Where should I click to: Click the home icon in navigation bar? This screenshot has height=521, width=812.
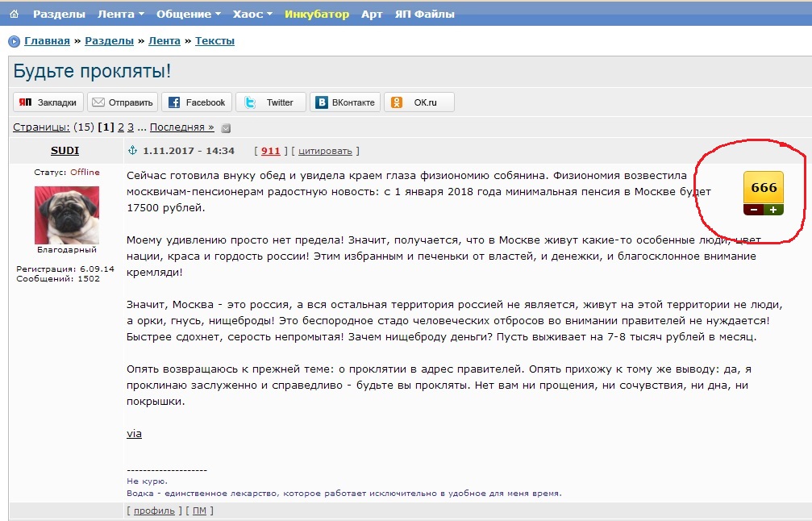coord(14,14)
